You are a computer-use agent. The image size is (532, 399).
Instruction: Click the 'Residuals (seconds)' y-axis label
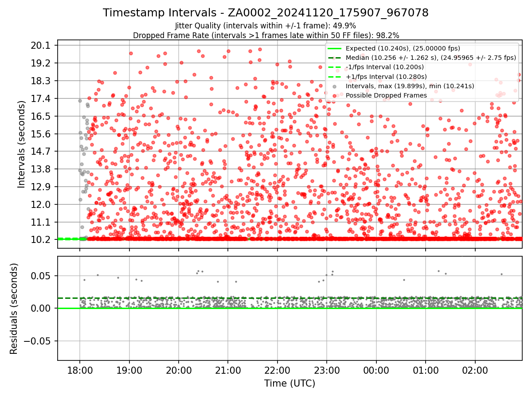[14, 309]
